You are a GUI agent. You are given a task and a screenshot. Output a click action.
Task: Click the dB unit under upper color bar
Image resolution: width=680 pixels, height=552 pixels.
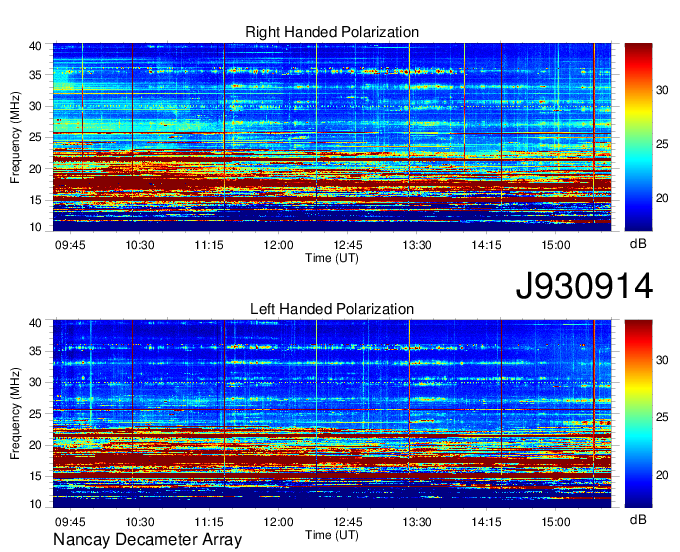click(638, 244)
